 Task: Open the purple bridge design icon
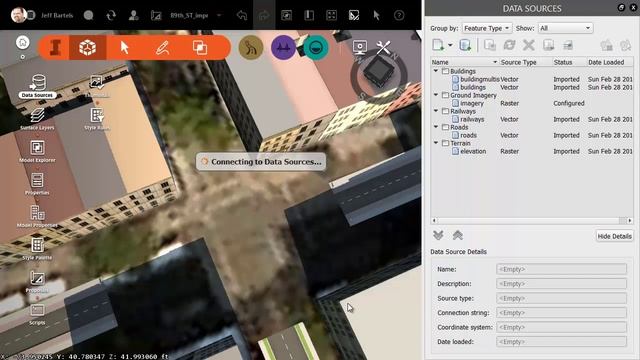point(283,48)
